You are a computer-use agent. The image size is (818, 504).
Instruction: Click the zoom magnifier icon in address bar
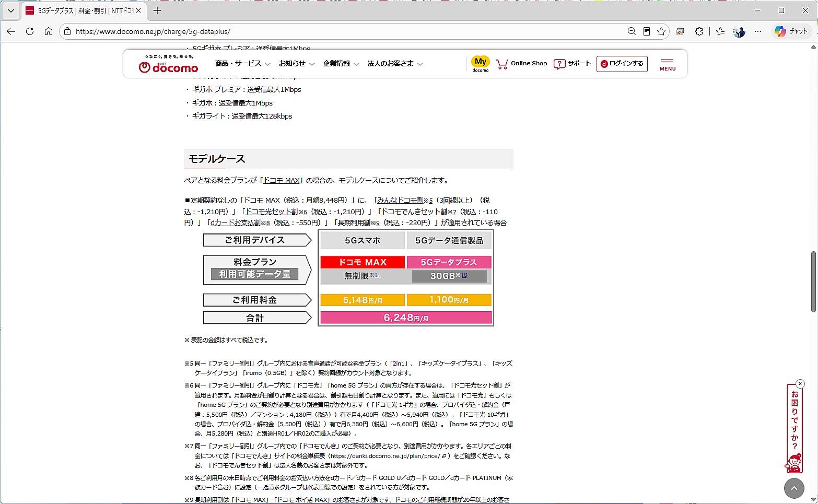tap(632, 31)
